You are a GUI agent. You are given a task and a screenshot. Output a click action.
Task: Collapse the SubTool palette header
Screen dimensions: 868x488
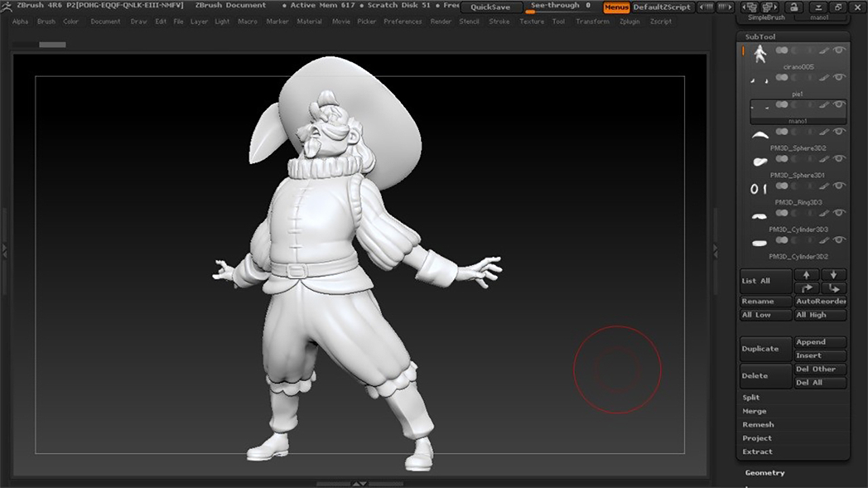[760, 37]
